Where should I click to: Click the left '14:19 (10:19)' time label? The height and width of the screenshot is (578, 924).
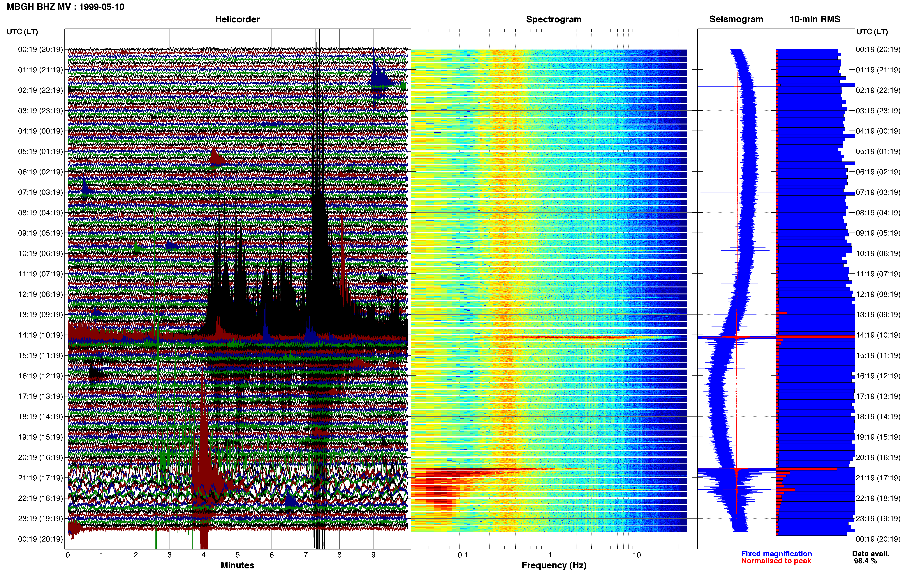pos(41,335)
